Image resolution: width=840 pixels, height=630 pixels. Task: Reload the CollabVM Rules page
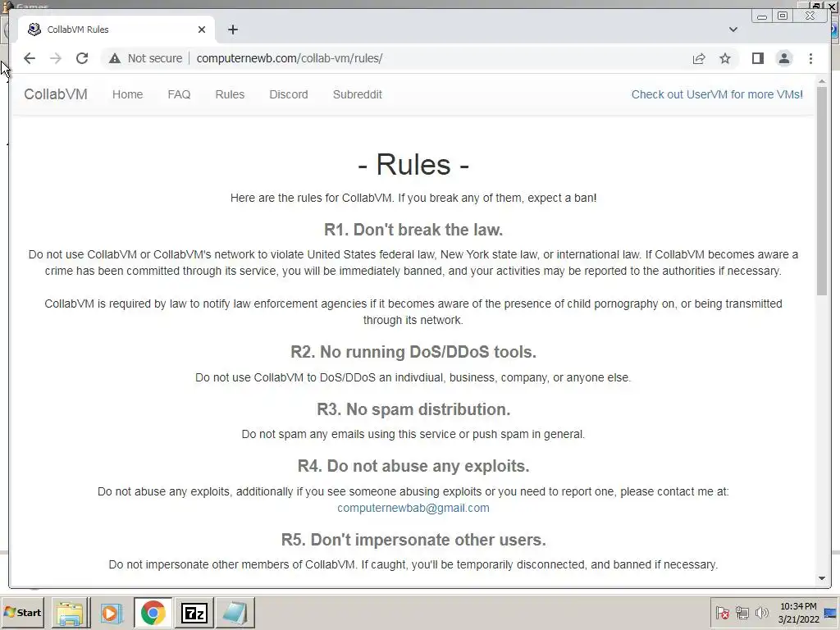tap(82, 58)
